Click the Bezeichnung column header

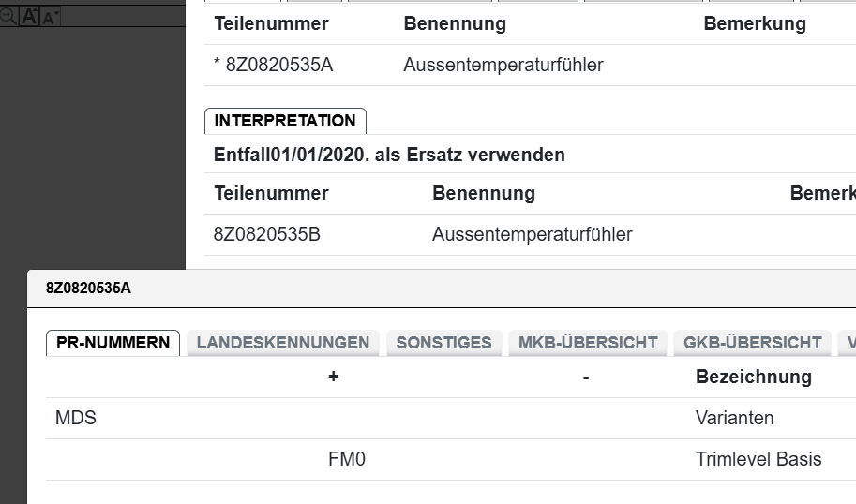[753, 377]
